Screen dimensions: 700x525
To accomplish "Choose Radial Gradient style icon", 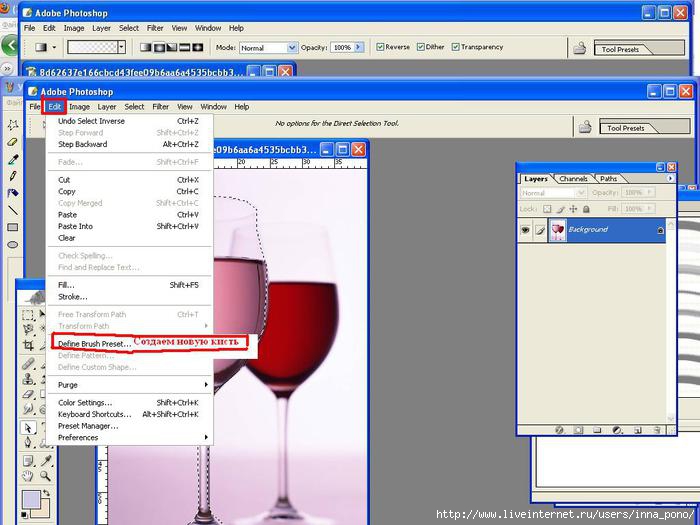I will (x=158, y=47).
